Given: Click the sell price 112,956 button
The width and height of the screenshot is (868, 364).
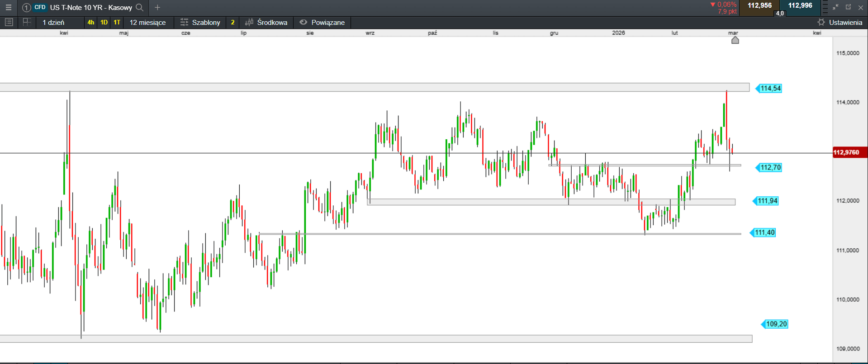Looking at the screenshot, I should pos(759,6).
